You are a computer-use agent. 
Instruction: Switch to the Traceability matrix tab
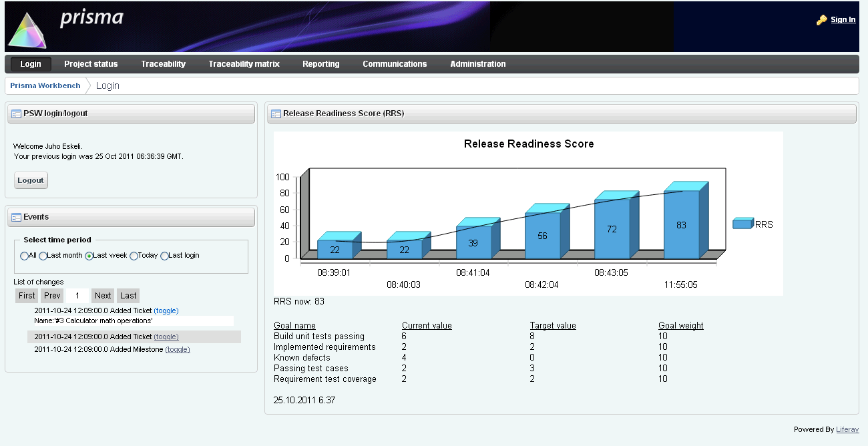pos(244,63)
